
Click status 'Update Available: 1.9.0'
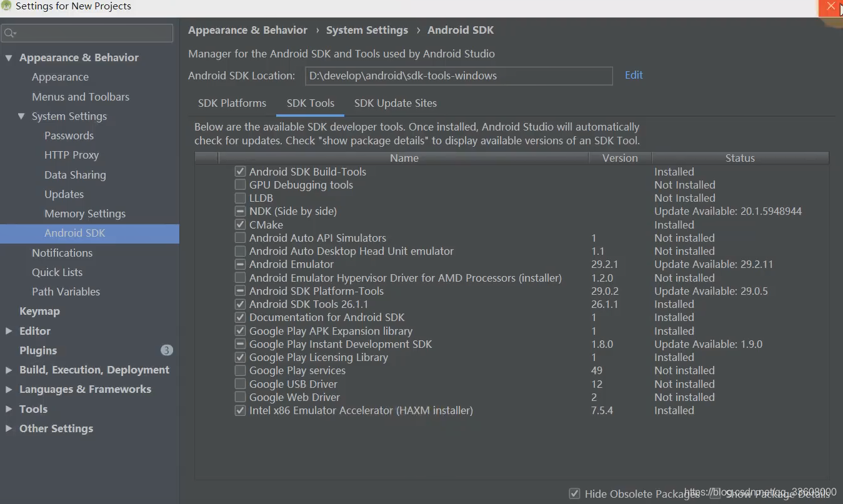(709, 344)
